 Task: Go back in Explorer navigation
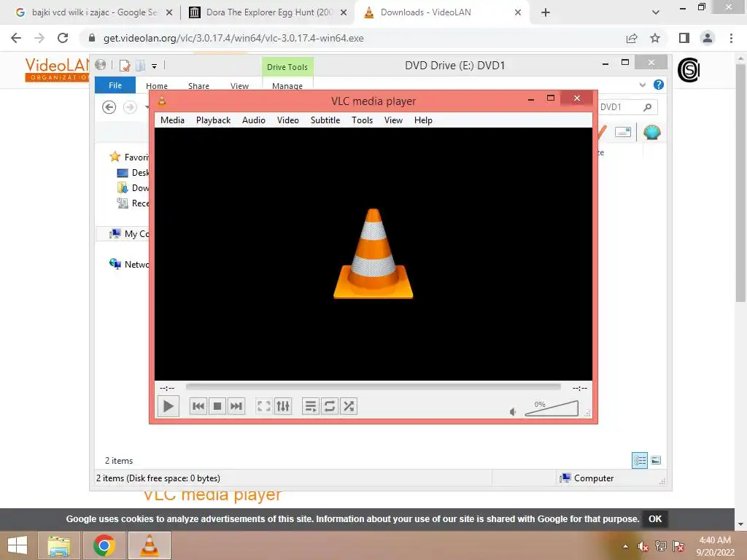click(109, 107)
